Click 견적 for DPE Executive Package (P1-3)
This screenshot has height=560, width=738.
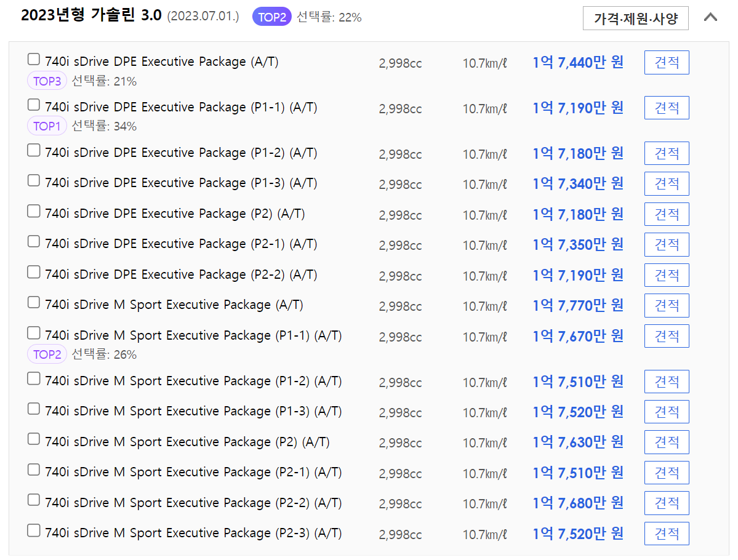point(667,183)
